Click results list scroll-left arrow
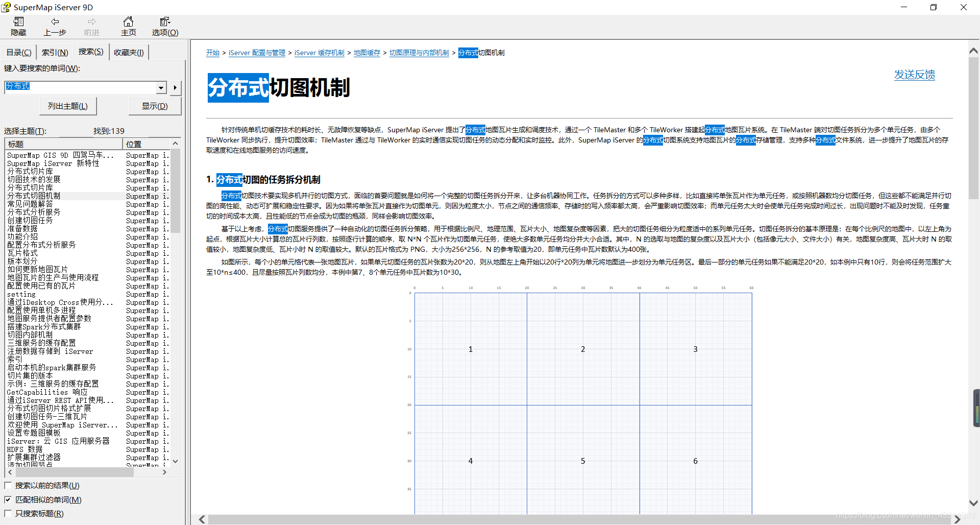Viewport: 980px width, 525px height. click(10, 472)
